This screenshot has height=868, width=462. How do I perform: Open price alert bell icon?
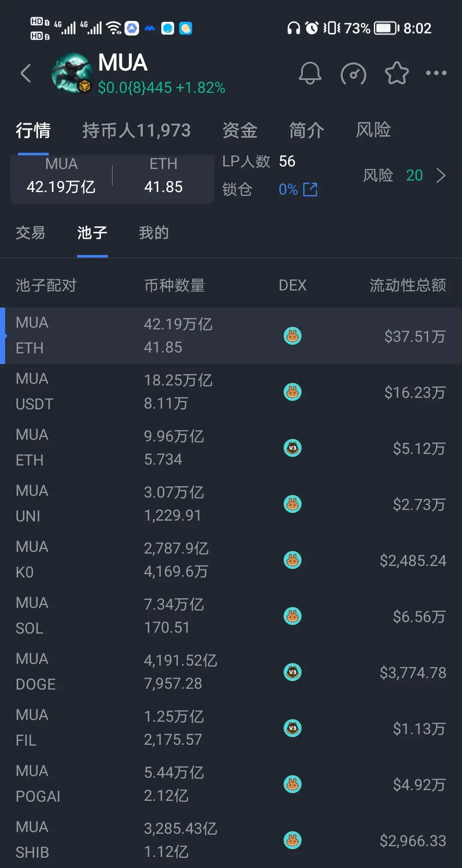[310, 73]
